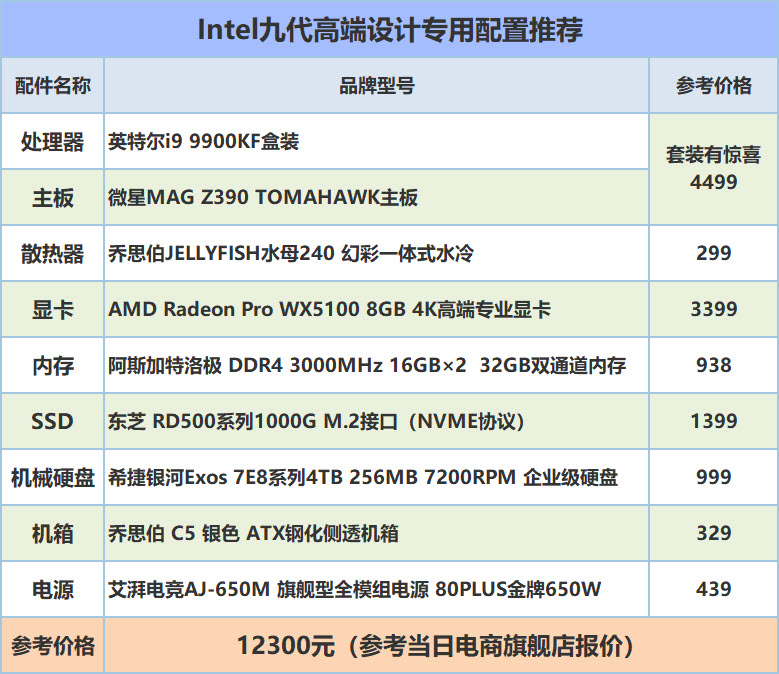Click the '套装有惊喜 4499' price cell
Viewport: 779px width, 674px height.
coord(714,169)
